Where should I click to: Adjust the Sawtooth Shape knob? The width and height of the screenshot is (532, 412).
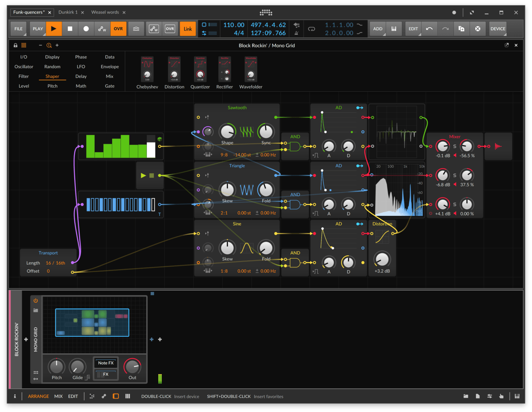click(227, 132)
